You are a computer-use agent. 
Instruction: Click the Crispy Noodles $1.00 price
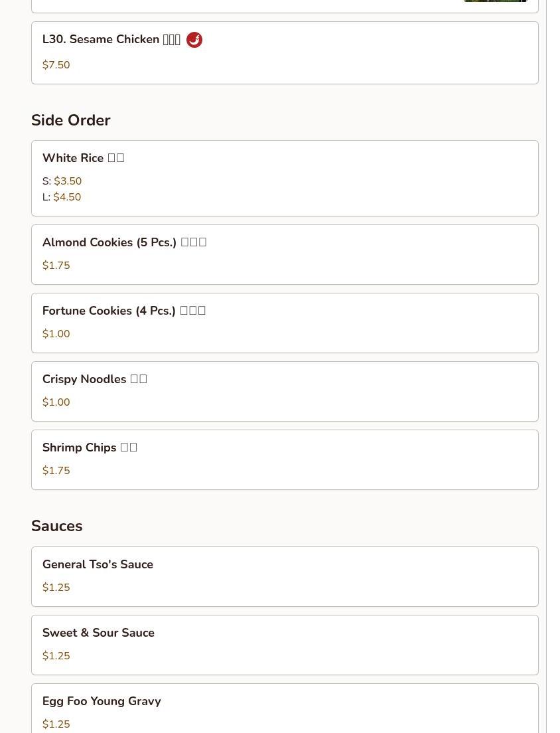(56, 402)
